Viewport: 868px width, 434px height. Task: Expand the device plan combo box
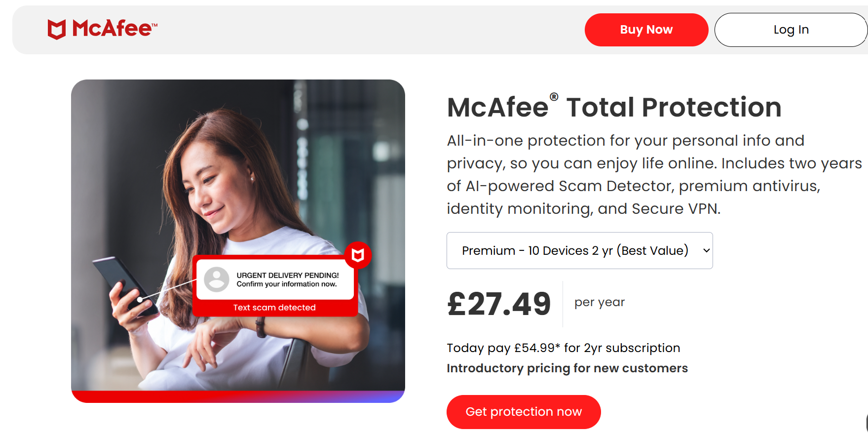(579, 251)
